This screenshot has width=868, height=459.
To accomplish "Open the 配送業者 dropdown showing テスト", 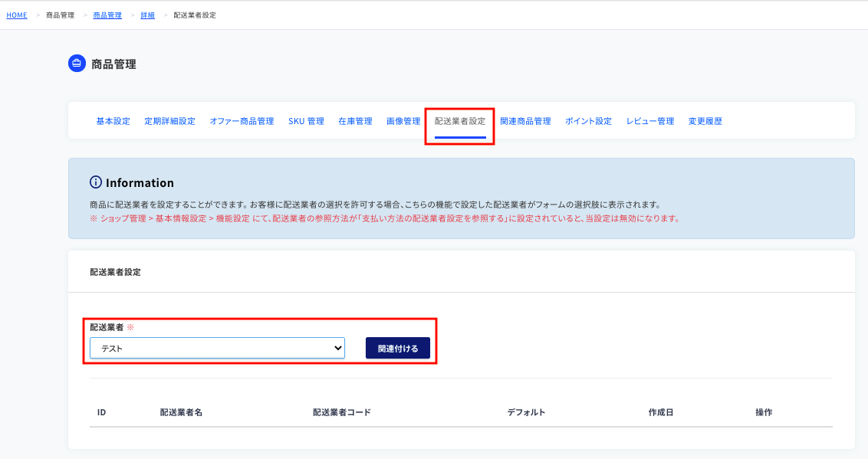I will click(x=217, y=348).
